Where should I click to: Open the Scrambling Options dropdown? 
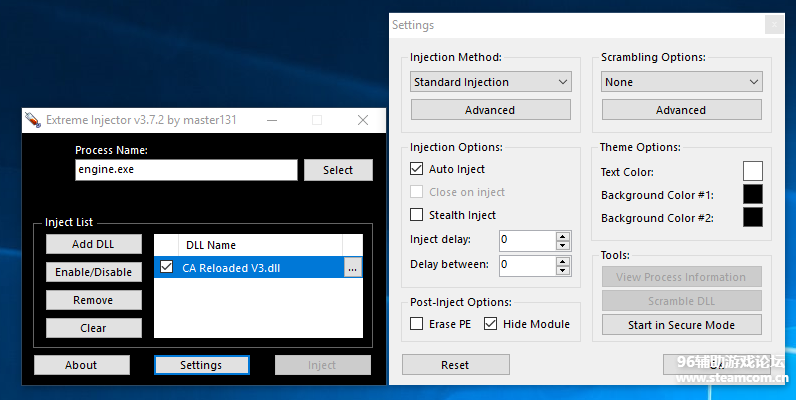(x=682, y=82)
